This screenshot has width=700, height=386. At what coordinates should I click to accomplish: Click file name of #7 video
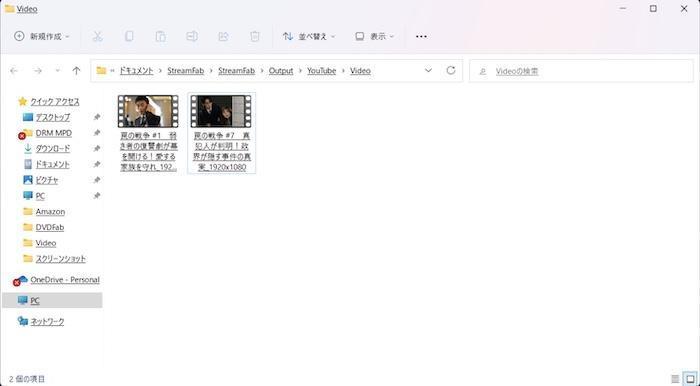click(x=222, y=152)
